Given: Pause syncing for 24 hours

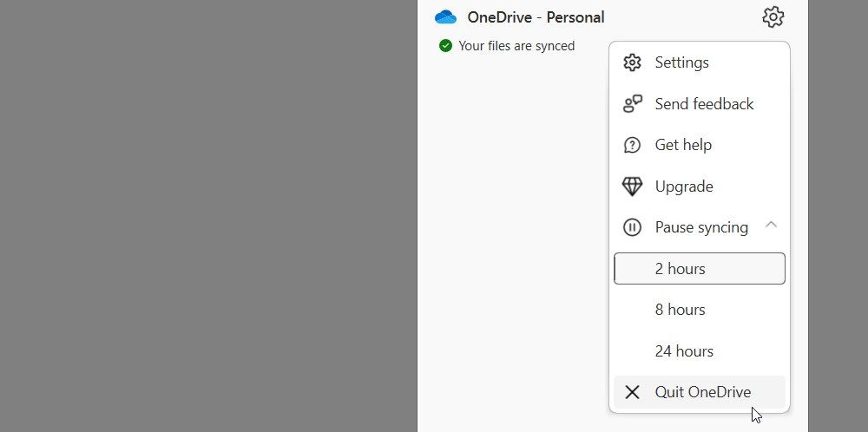Looking at the screenshot, I should click(x=684, y=351).
